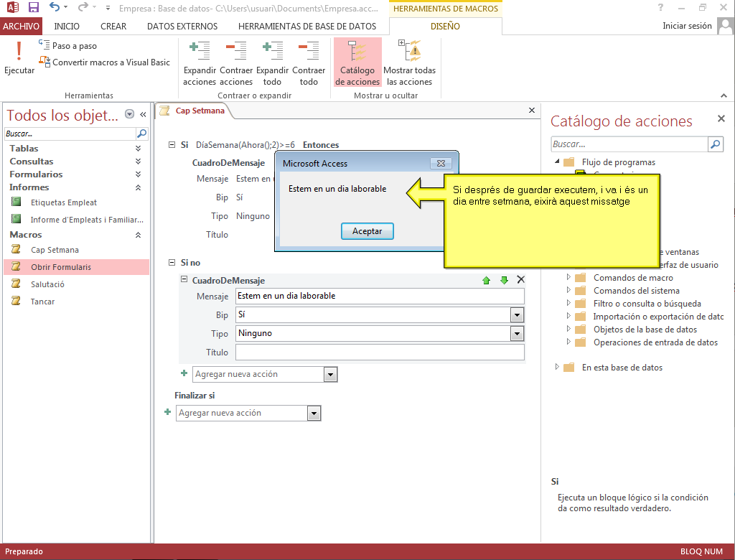Open navigation pane category dropdown
The image size is (735, 560).
tap(130, 114)
